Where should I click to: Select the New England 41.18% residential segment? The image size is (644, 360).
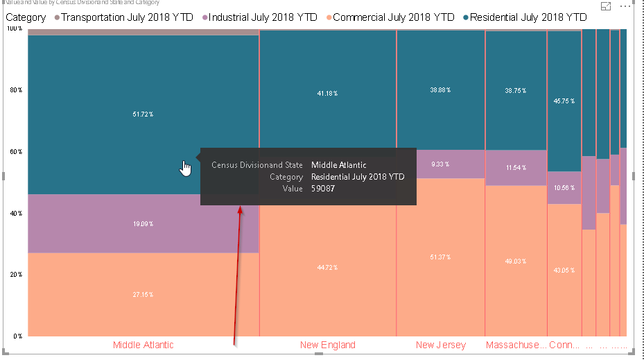click(327, 93)
